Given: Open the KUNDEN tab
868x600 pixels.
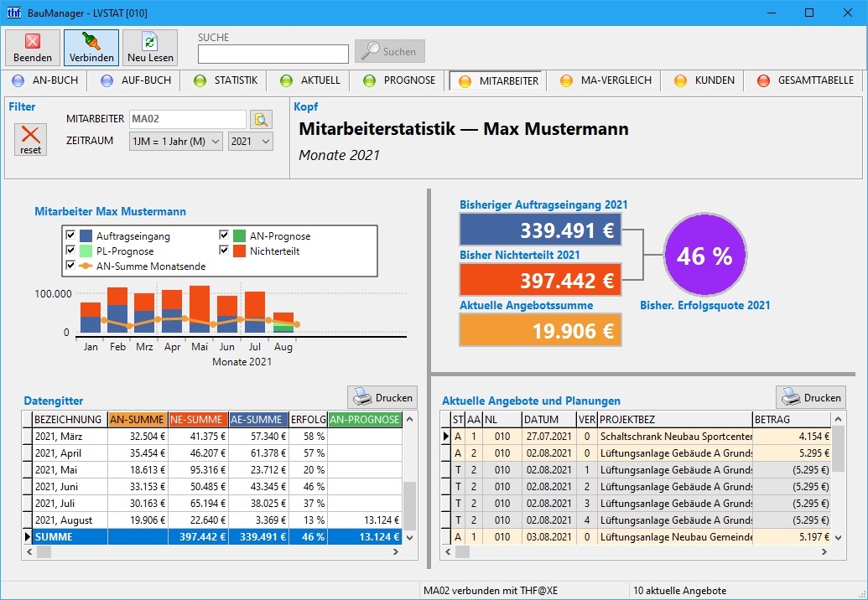Looking at the screenshot, I should [704, 80].
